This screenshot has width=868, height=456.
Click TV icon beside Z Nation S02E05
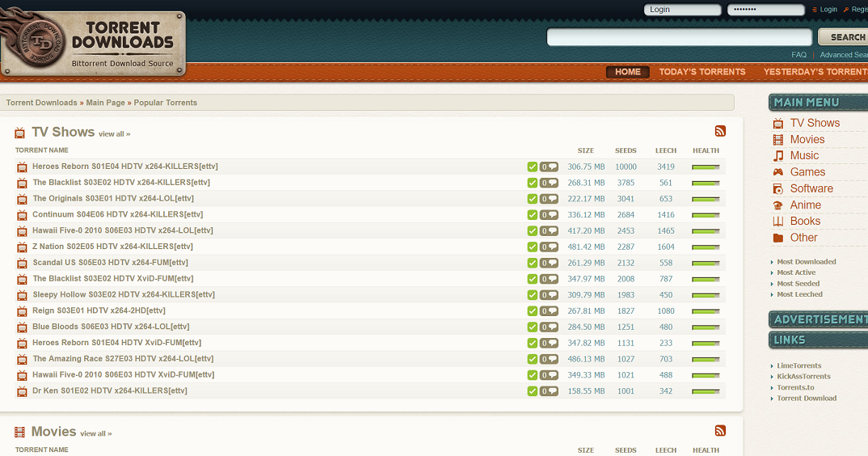[22, 247]
